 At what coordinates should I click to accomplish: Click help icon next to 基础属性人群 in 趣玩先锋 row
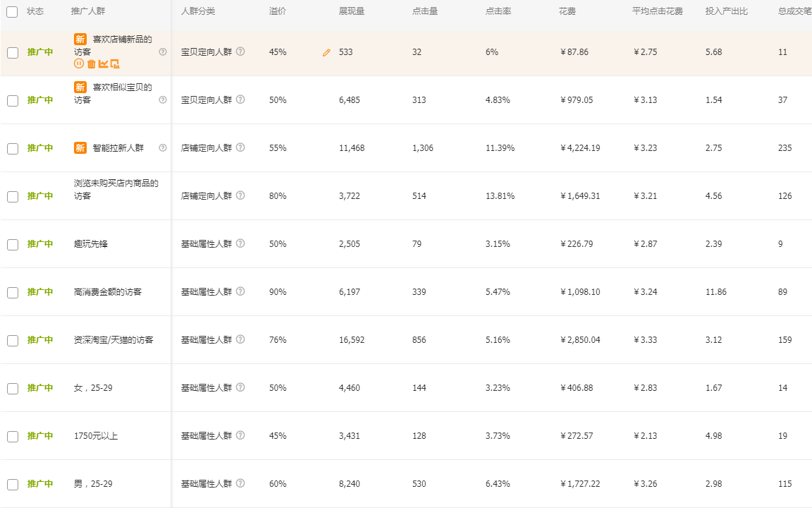click(x=240, y=244)
